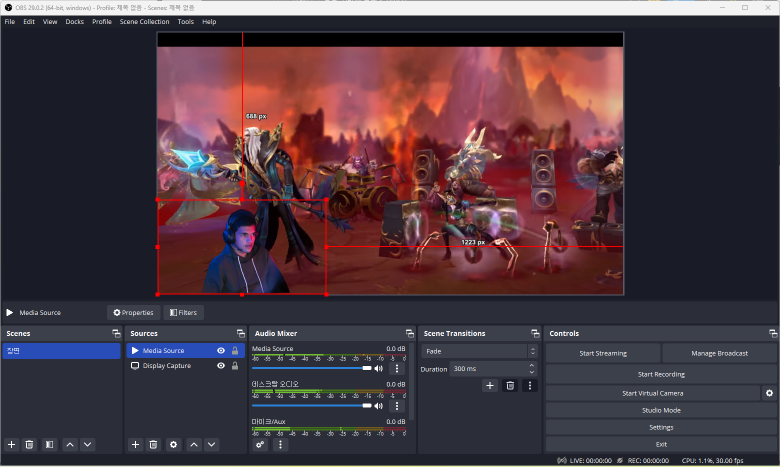
Task: Open the Docks menu
Action: [75, 21]
